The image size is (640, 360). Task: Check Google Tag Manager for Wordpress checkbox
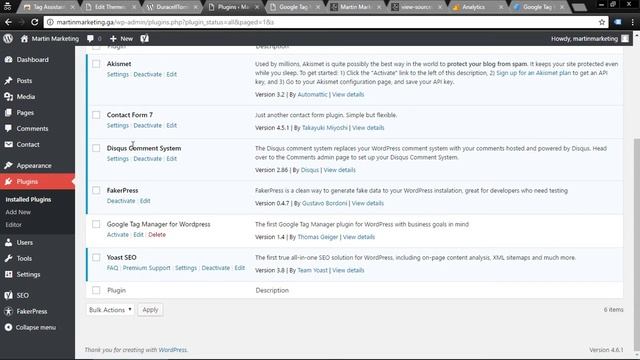96,224
